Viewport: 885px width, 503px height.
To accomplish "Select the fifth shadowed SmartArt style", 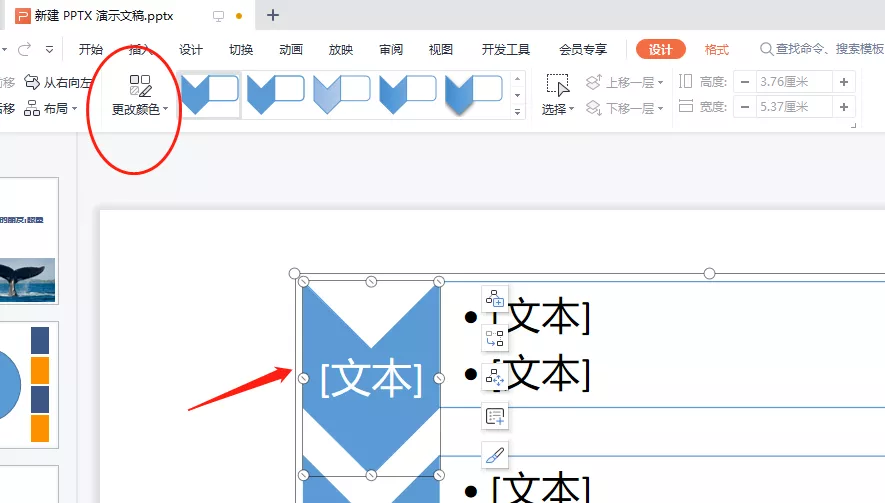I will point(474,95).
